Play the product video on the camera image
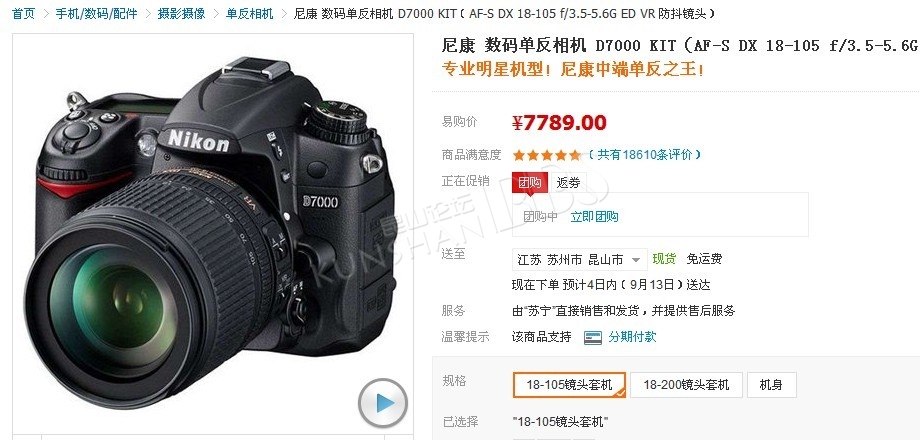The image size is (920, 440). 383,403
